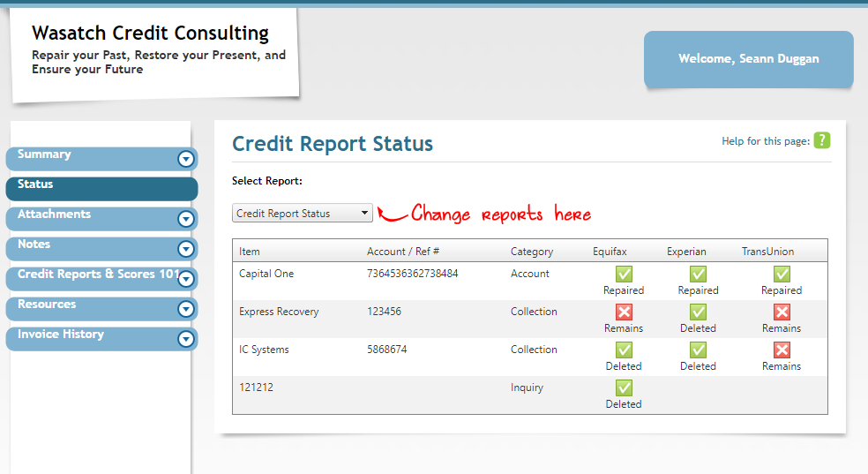
Task: Click IC Systems TransUnion Remains X icon
Action: [782, 350]
